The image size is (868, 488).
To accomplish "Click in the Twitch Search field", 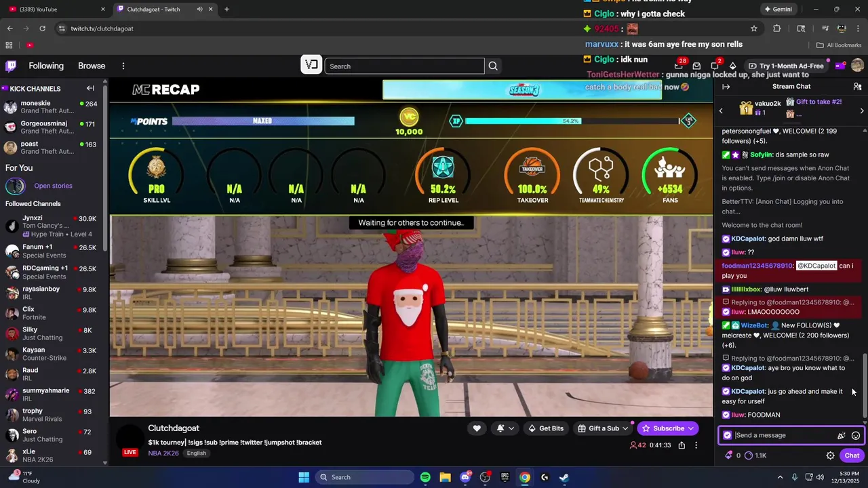I will [x=404, y=66].
